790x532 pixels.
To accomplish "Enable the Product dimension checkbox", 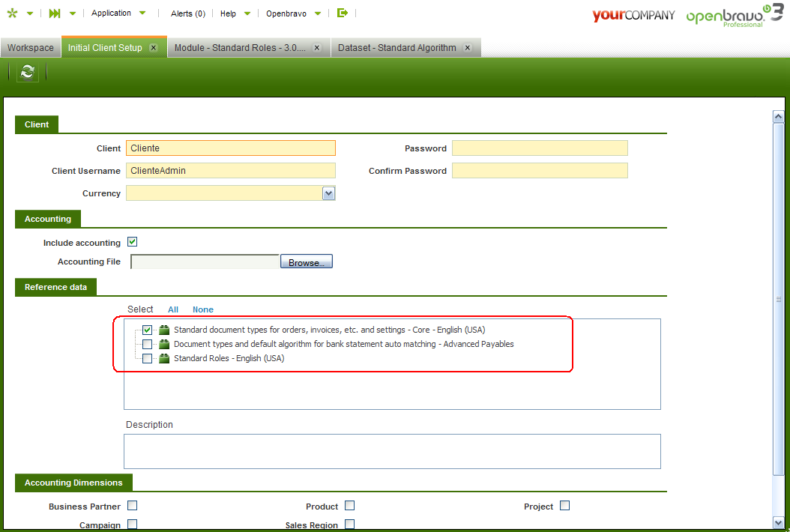I will [x=350, y=505].
